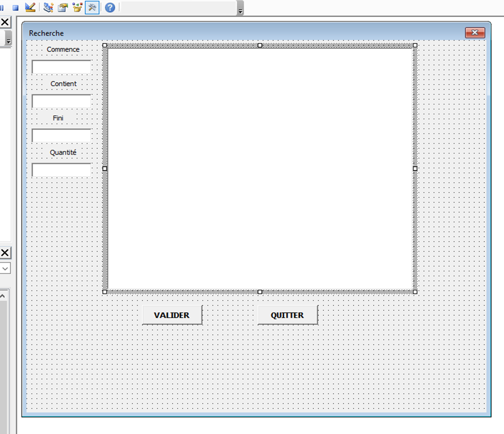Click the Reset (stop) toolbar icon

tap(16, 8)
